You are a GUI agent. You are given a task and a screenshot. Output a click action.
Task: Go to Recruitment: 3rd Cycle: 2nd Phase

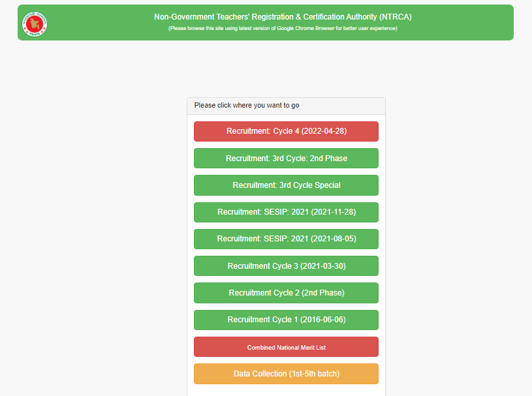tap(286, 159)
